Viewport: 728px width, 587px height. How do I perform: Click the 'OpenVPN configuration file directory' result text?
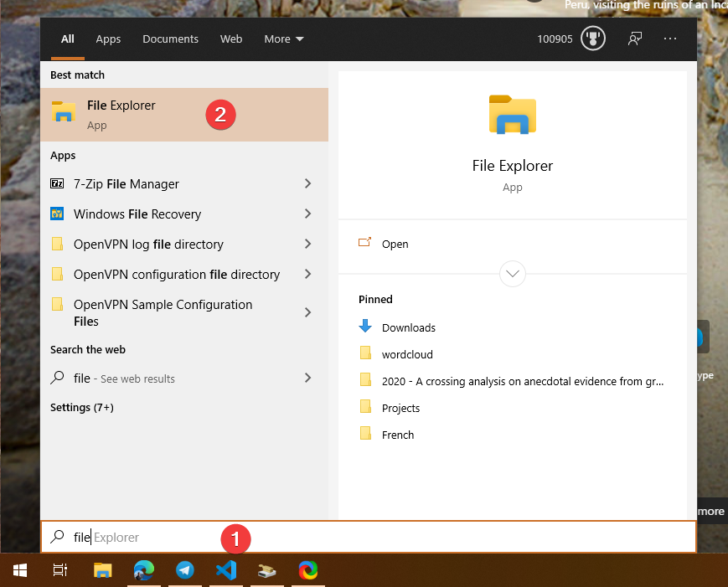pyautogui.click(x=177, y=275)
